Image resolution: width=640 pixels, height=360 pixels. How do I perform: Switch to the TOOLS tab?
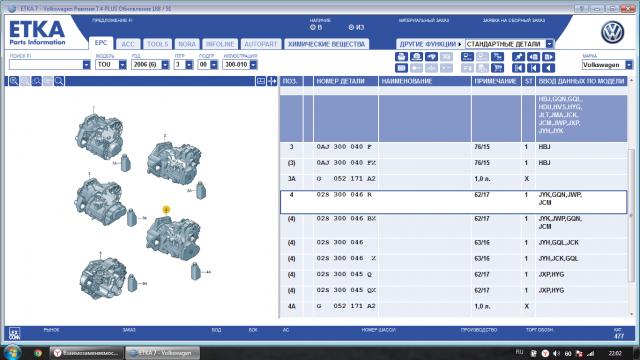[x=158, y=44]
